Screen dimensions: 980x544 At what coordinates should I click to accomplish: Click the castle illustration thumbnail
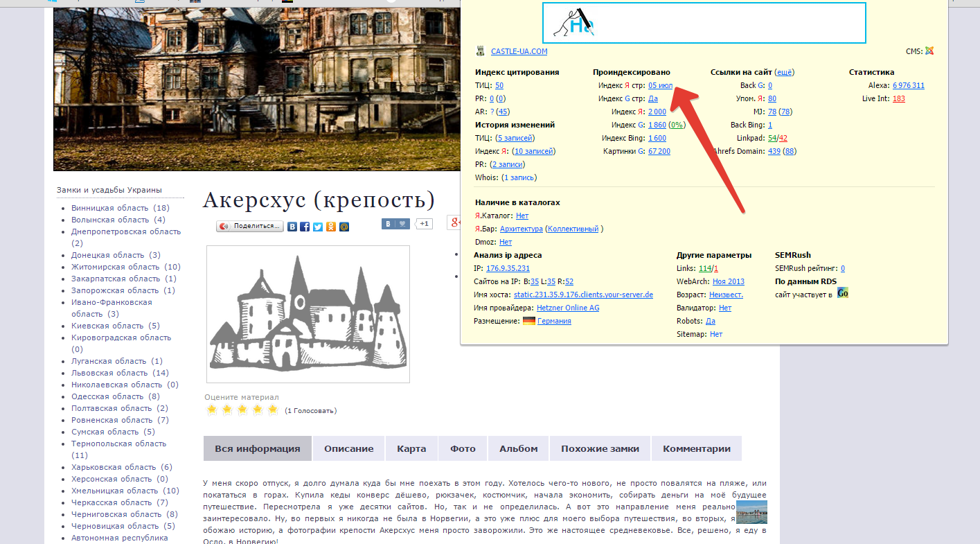pyautogui.click(x=308, y=314)
